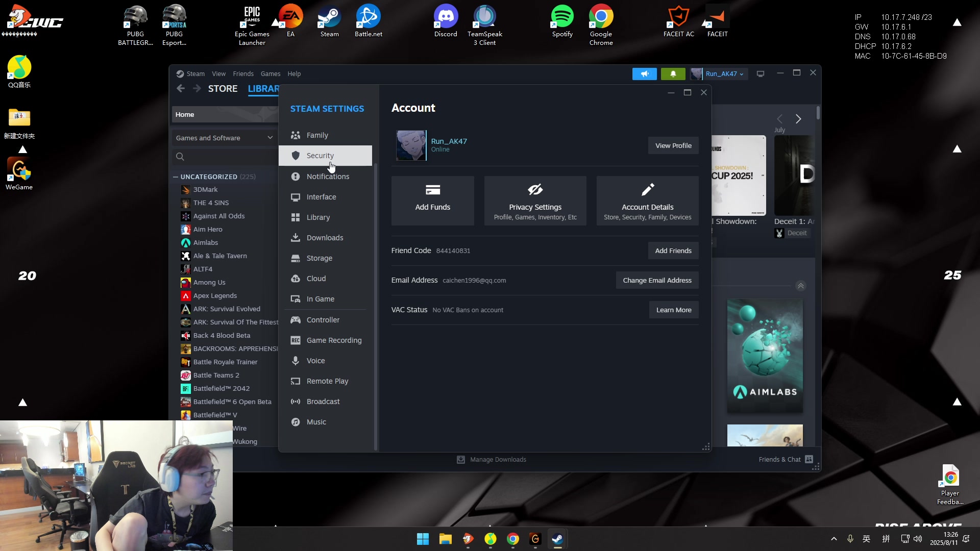Open Privacy Settings tile

click(535, 201)
